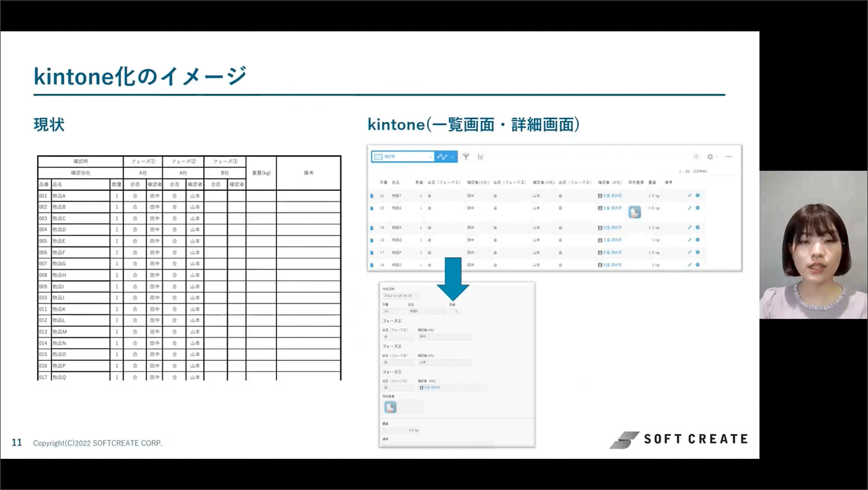Edit the 物品T record with pencil icon

click(x=689, y=195)
